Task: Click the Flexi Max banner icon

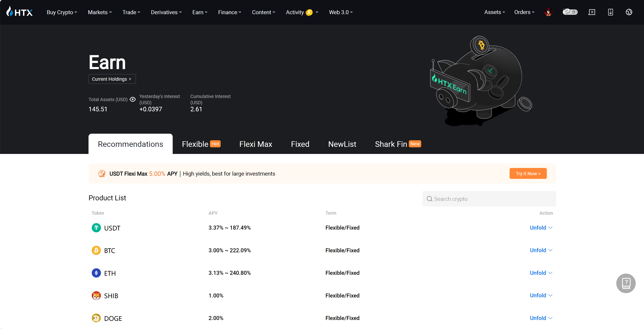Action: pyautogui.click(x=102, y=174)
